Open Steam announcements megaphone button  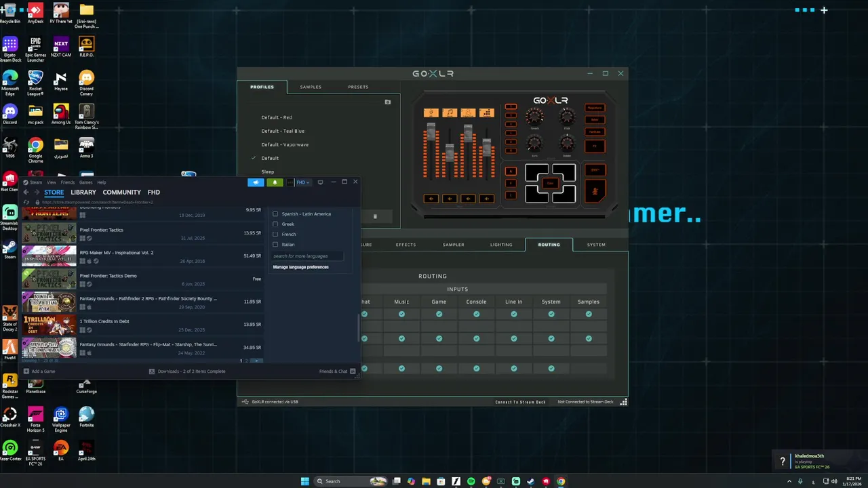click(256, 182)
